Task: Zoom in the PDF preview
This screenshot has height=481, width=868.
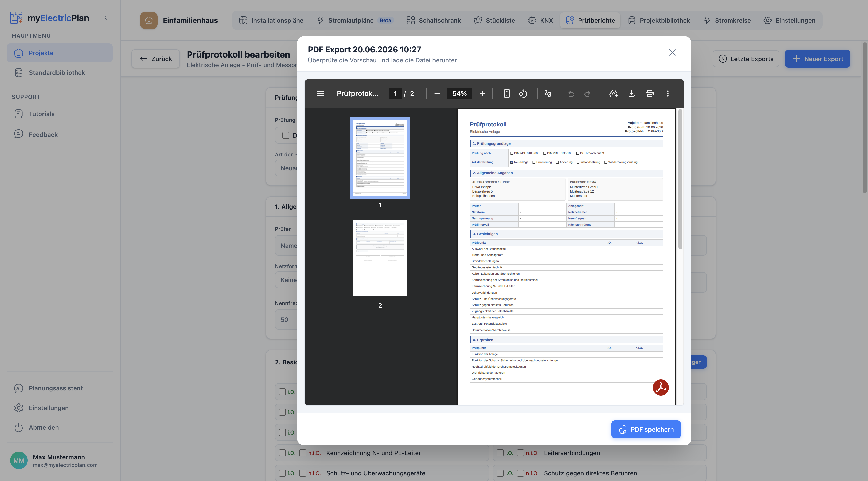Action: tap(482, 94)
